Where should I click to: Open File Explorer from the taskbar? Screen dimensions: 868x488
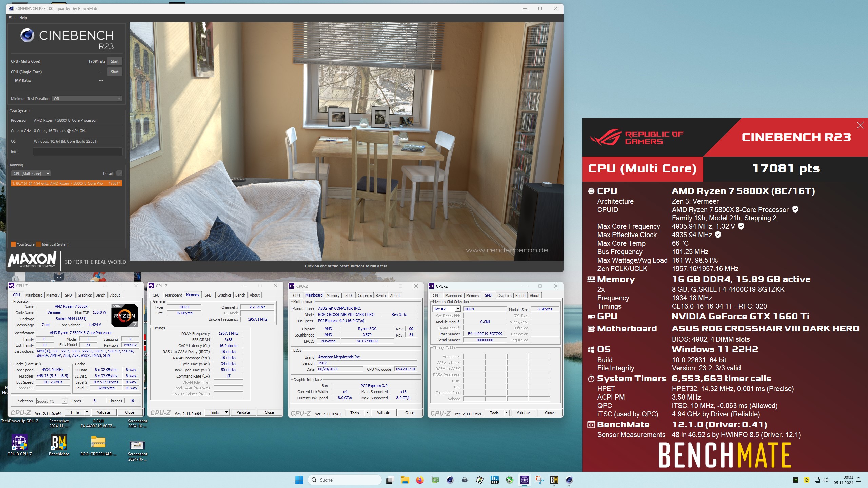405,480
